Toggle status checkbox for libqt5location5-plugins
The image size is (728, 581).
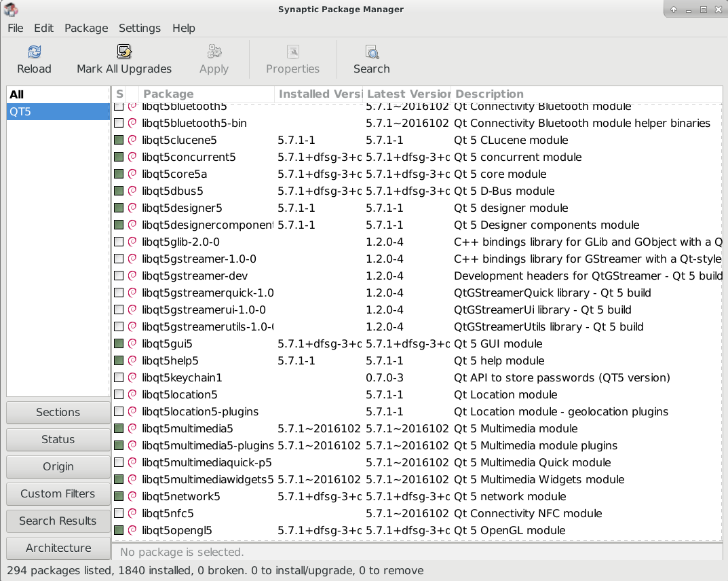tap(119, 411)
